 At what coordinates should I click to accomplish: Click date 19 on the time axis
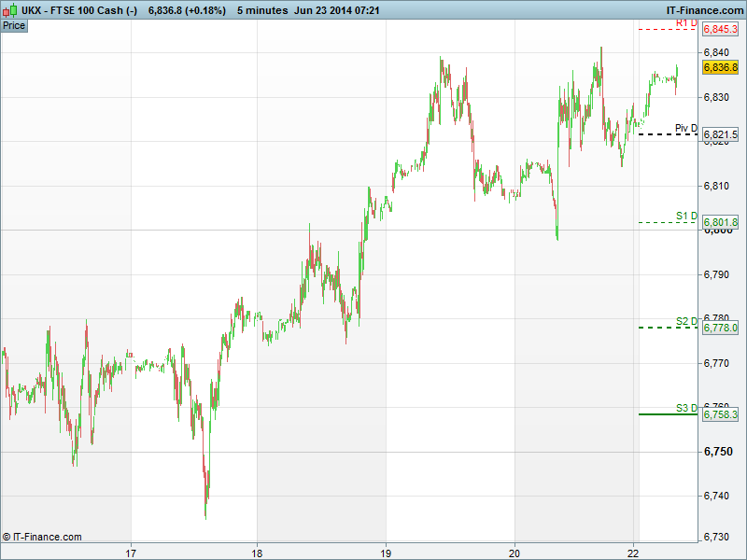pyautogui.click(x=386, y=550)
